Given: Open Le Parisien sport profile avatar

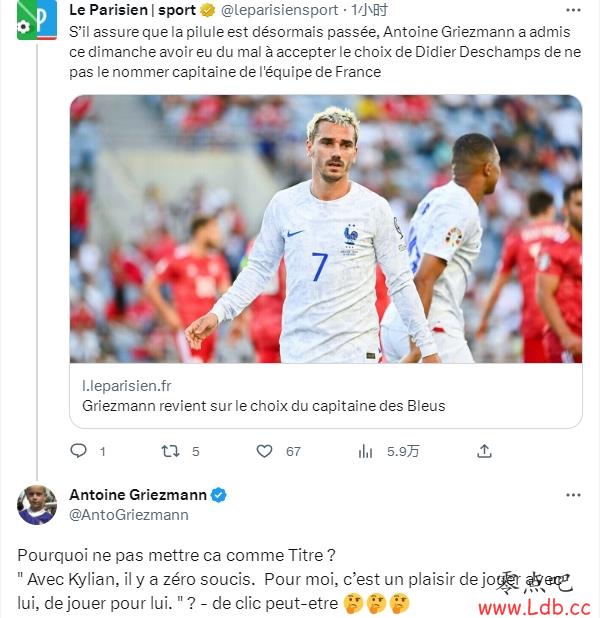Looking at the screenshot, I should [37, 20].
